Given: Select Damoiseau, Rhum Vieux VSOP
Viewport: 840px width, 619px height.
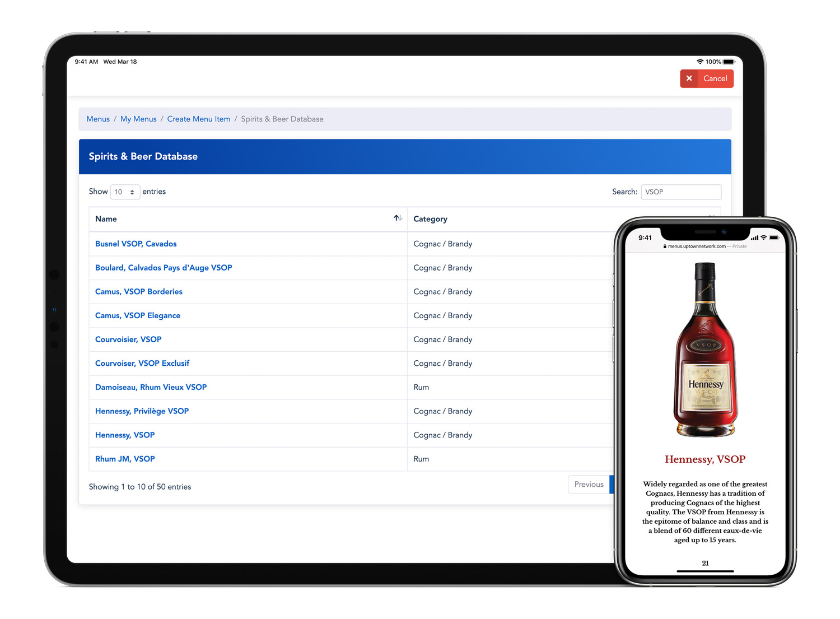Looking at the screenshot, I should tap(151, 387).
